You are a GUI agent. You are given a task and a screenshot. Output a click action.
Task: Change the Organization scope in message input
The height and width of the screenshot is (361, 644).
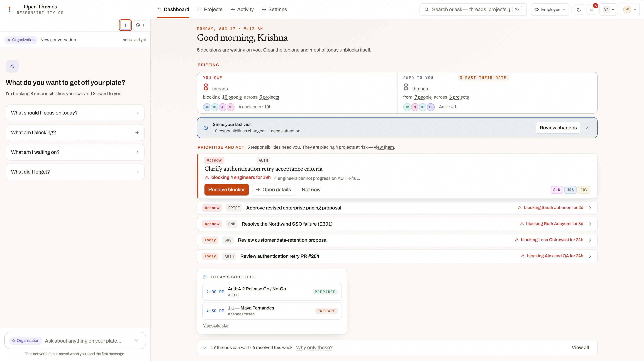point(26,341)
